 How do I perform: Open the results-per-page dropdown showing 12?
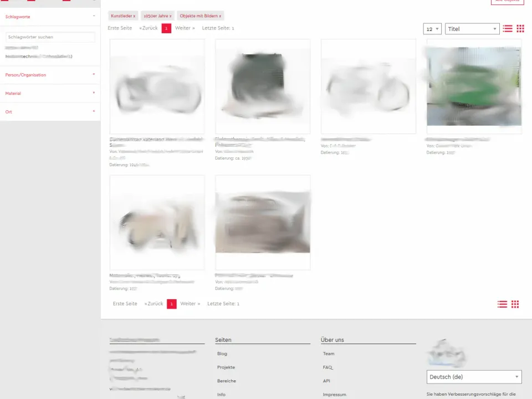pos(432,29)
